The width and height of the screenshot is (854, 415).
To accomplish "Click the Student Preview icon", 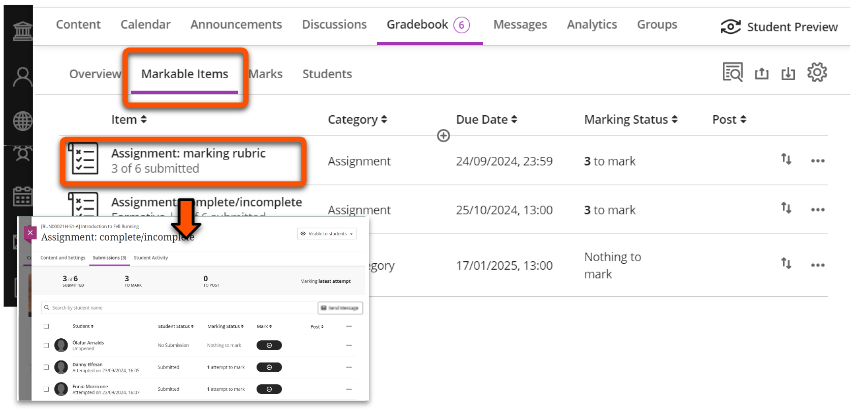I will 731,27.
